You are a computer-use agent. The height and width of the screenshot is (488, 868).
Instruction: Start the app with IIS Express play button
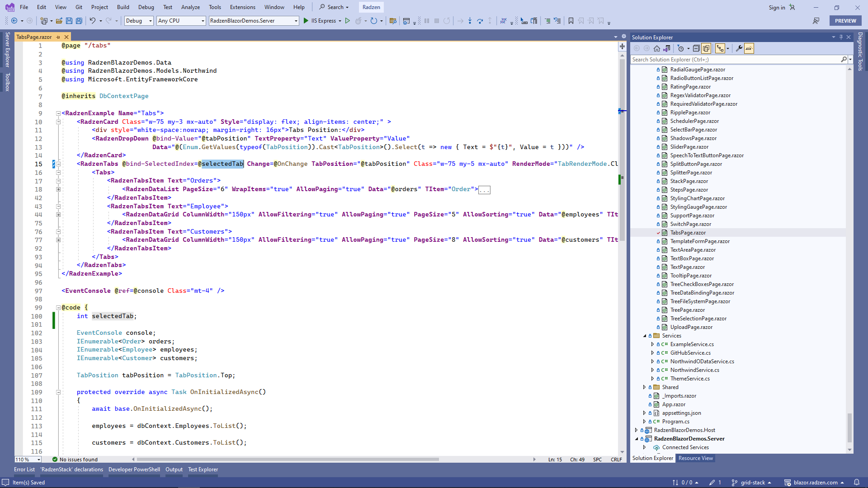306,21
